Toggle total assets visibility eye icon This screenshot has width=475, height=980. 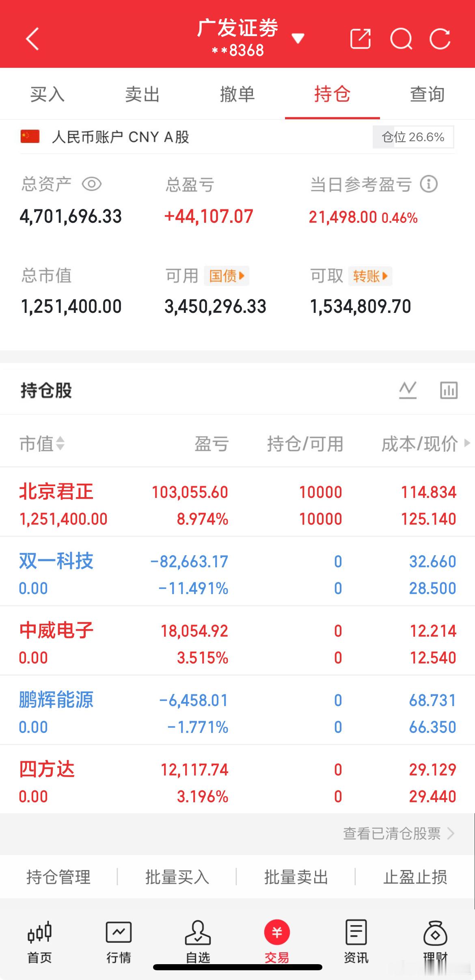point(92,184)
